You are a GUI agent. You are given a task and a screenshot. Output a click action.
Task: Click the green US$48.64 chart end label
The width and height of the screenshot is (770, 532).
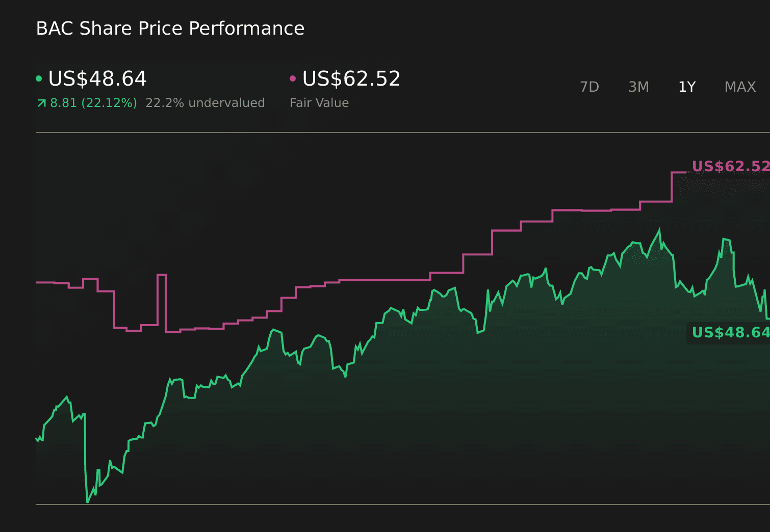coord(730,333)
